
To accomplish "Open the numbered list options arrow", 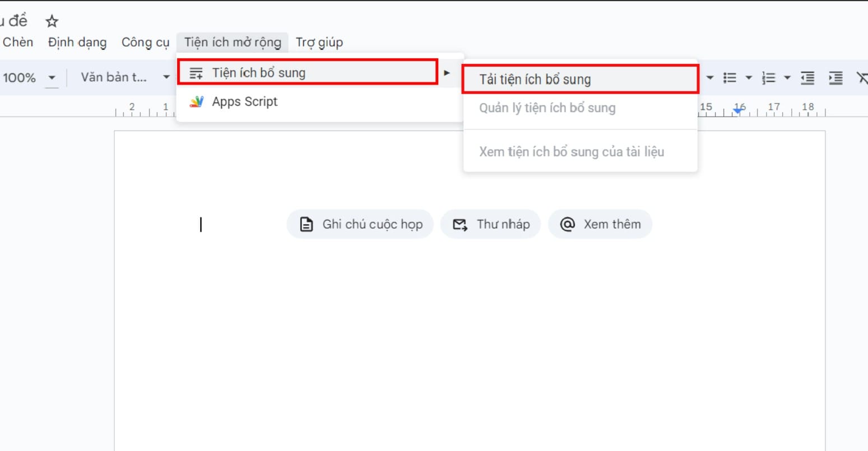I will pos(787,78).
